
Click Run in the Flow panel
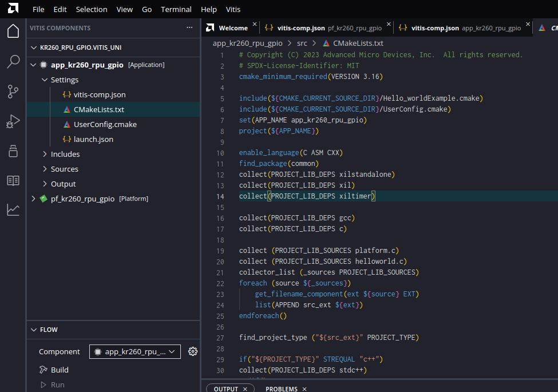tap(58, 385)
